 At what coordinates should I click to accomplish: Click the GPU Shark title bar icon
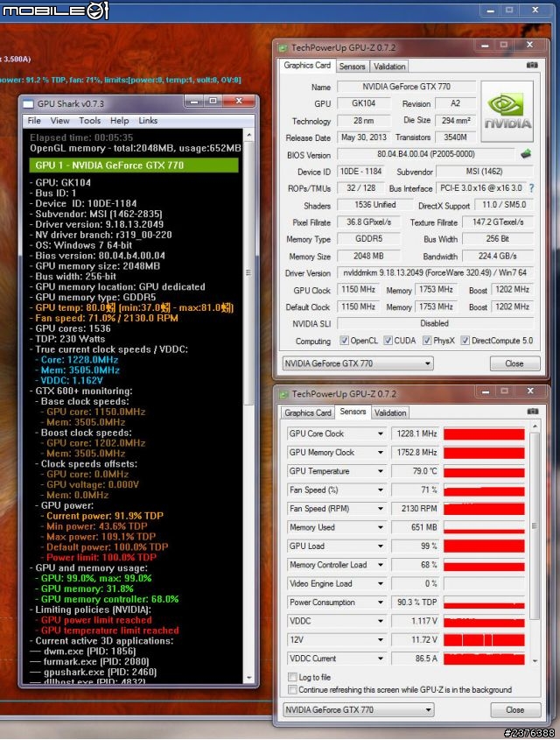pos(28,104)
